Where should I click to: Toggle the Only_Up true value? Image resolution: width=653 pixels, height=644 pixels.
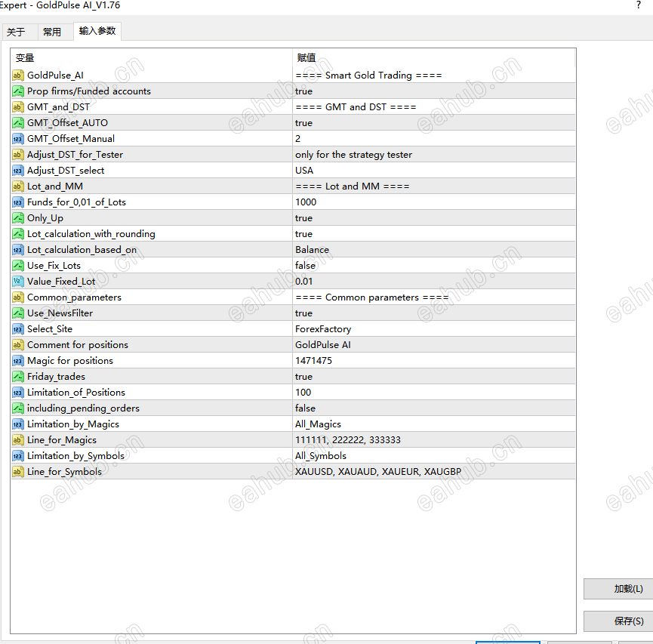click(x=433, y=218)
